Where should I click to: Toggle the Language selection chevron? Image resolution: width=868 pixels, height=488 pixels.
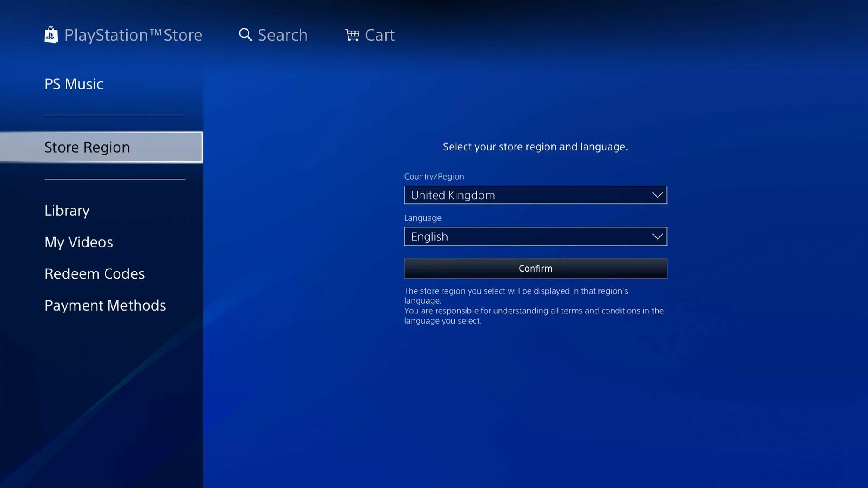[656, 236]
